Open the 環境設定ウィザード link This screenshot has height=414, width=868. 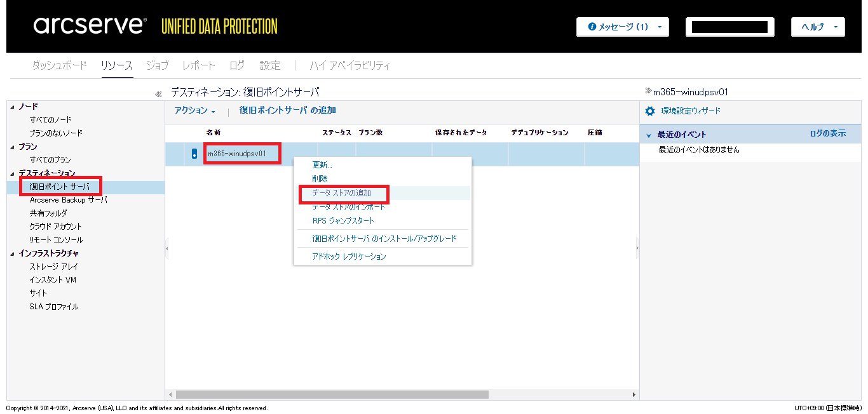tap(691, 111)
